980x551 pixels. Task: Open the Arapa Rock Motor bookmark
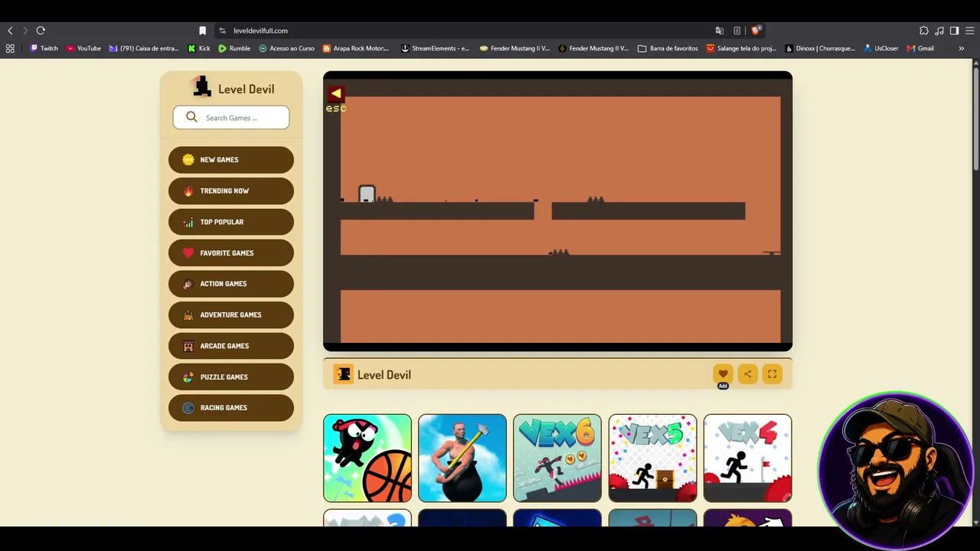pyautogui.click(x=356, y=48)
